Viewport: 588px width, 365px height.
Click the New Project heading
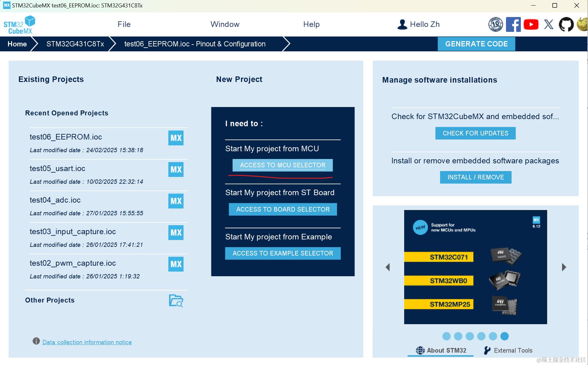(239, 79)
